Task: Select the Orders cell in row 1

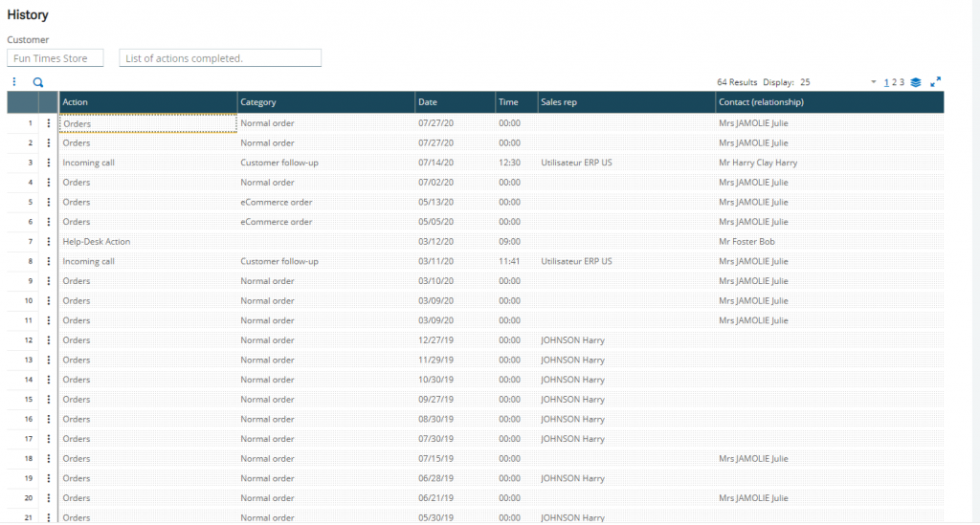Action: pyautogui.click(x=148, y=123)
